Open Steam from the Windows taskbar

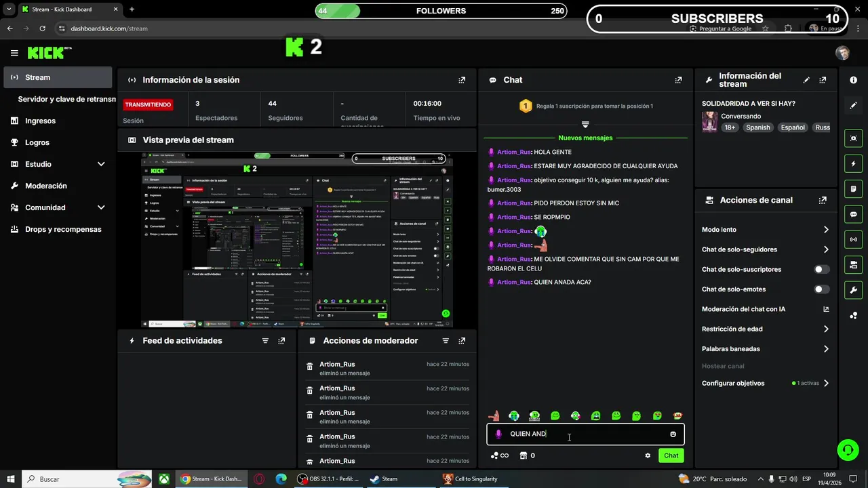coord(383,479)
